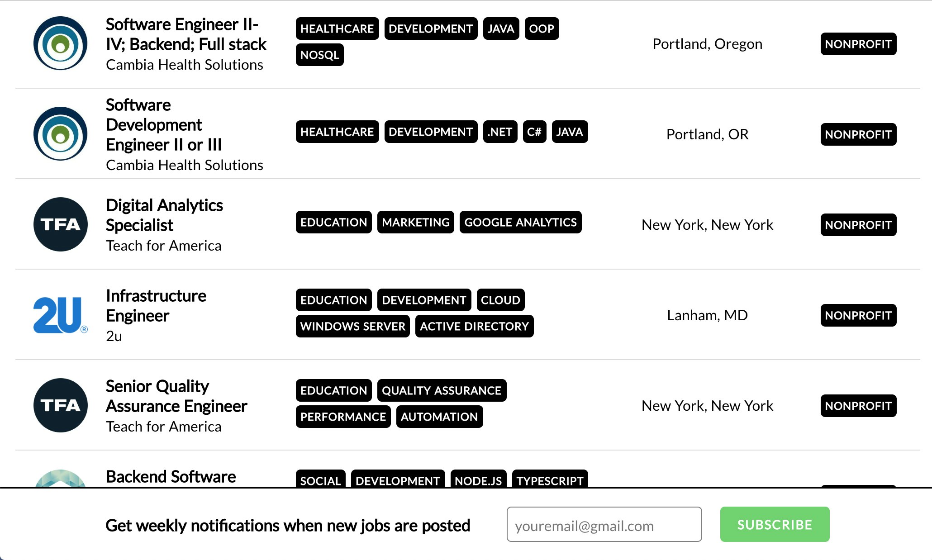Click the NONPROFIT badge for Infrastructure Engineer
Screen dimensions: 932x560
[858, 315]
